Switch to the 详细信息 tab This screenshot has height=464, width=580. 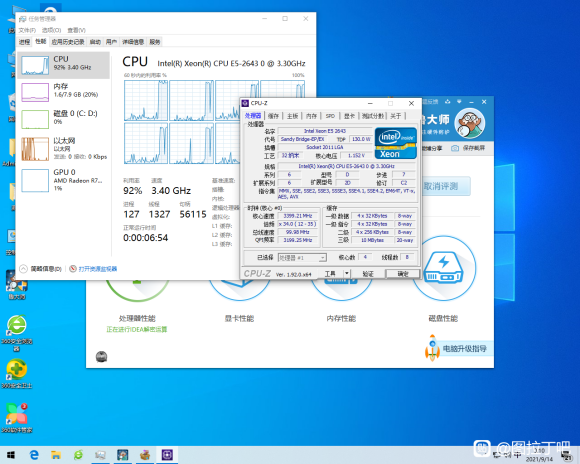point(133,42)
